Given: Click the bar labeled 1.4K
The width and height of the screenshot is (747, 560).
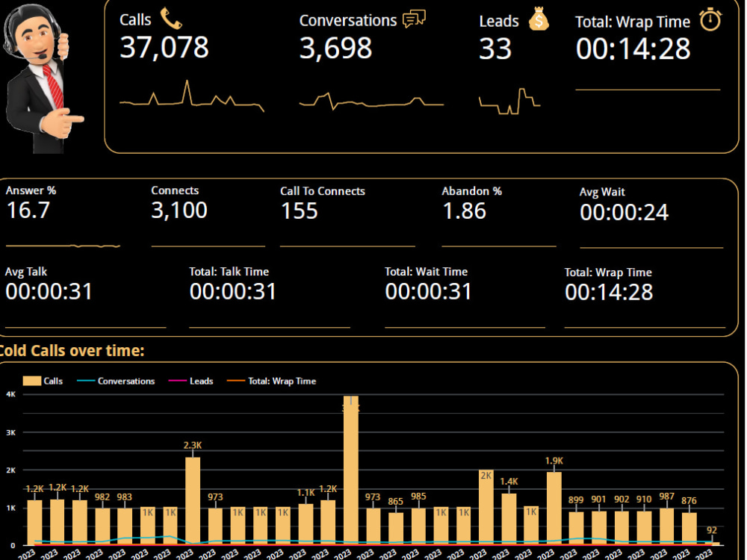Looking at the screenshot, I should (509, 518).
